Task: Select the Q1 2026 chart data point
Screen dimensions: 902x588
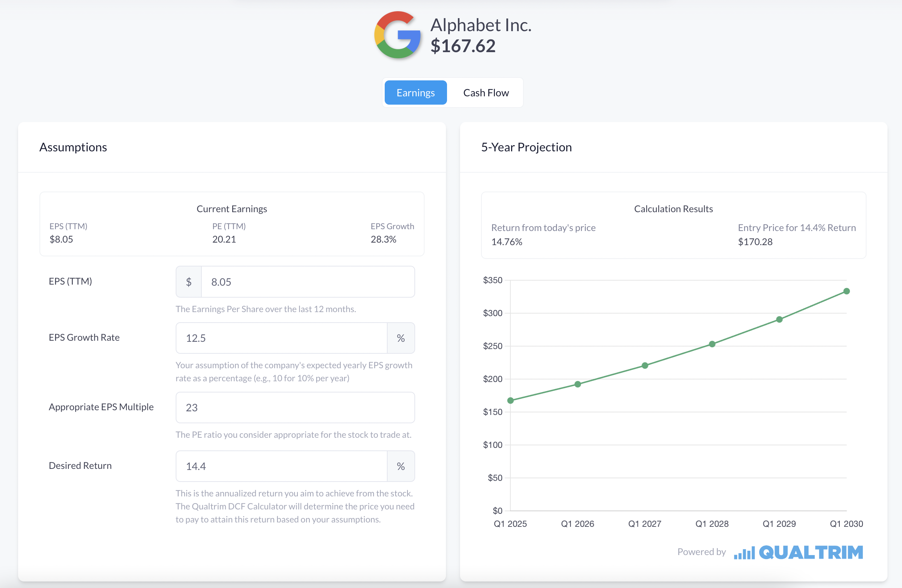Action: point(577,384)
